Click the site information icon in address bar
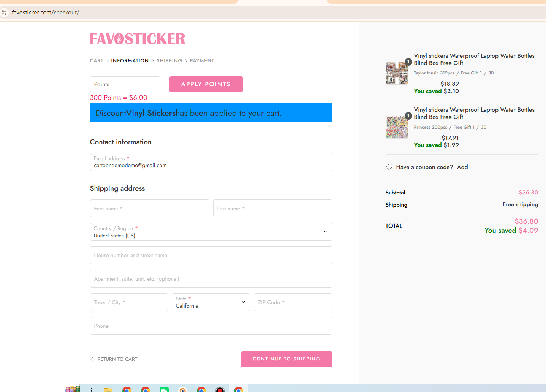The image size is (546, 392). tap(4, 12)
